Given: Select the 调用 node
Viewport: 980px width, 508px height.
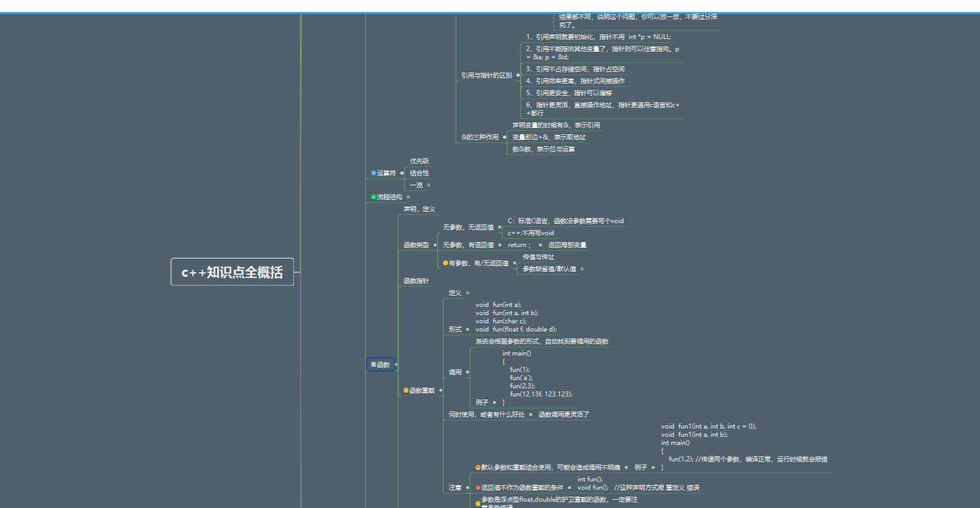Looking at the screenshot, I should 455,373.
